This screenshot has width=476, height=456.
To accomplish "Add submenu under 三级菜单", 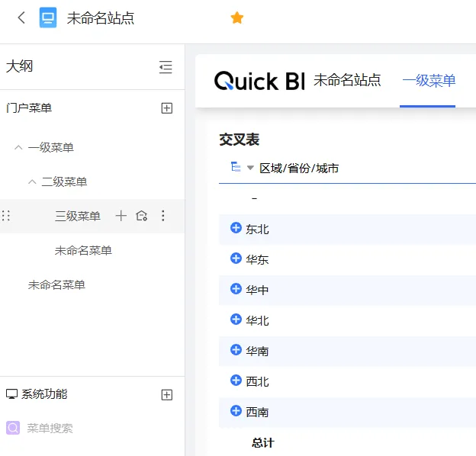I will [121, 216].
